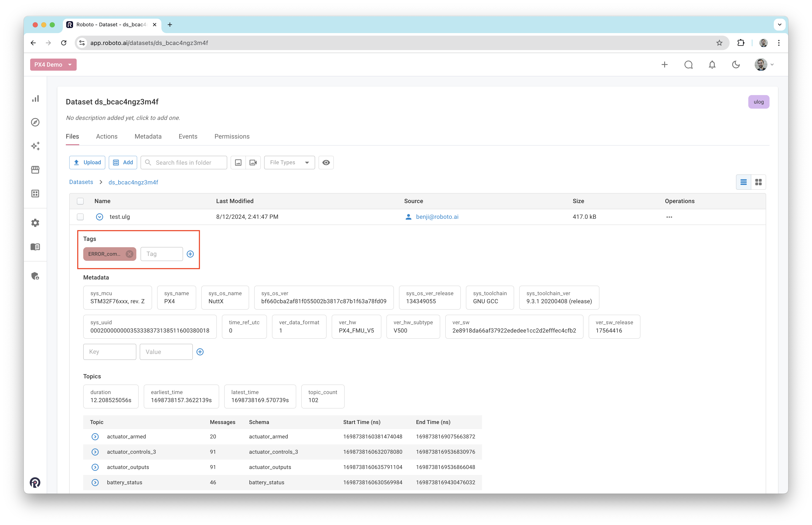The width and height of the screenshot is (812, 525).
Task: Open the PX4 Demo organization dropdown
Action: click(53, 65)
